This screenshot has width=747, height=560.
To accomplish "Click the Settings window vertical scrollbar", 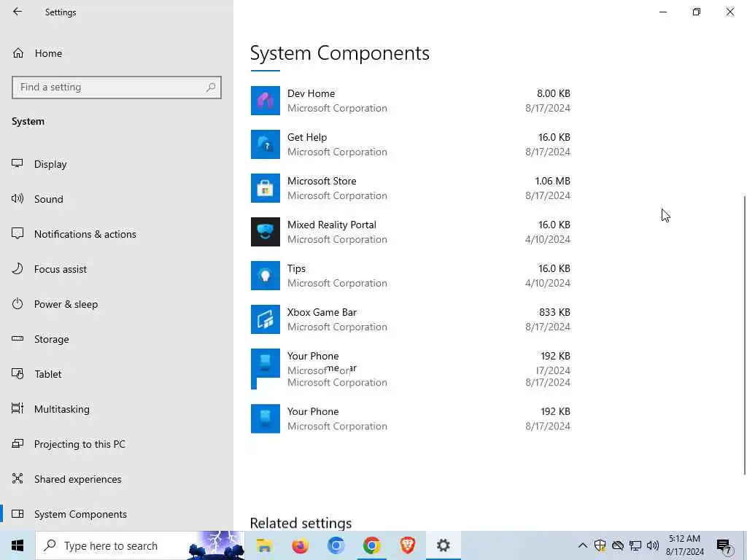I will [x=745, y=335].
